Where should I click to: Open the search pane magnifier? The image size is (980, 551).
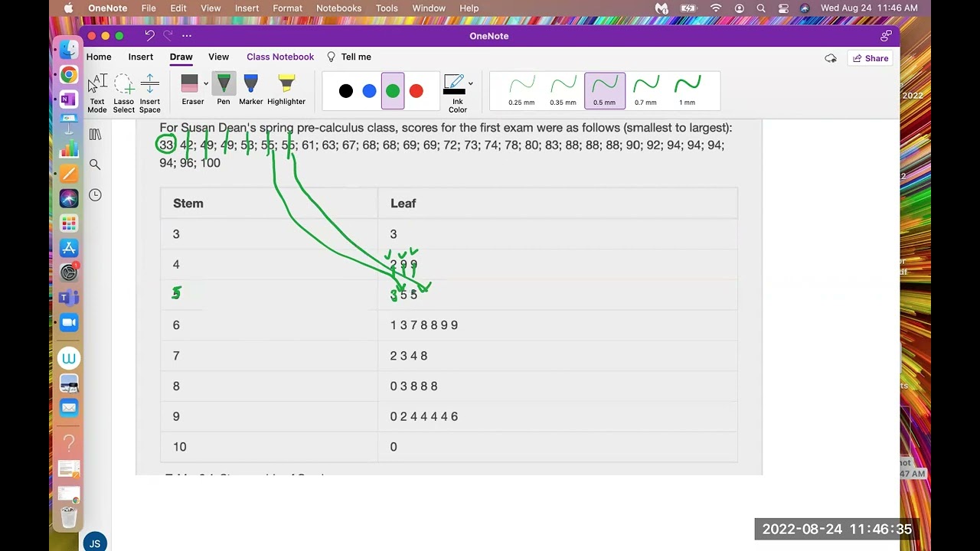pyautogui.click(x=95, y=165)
